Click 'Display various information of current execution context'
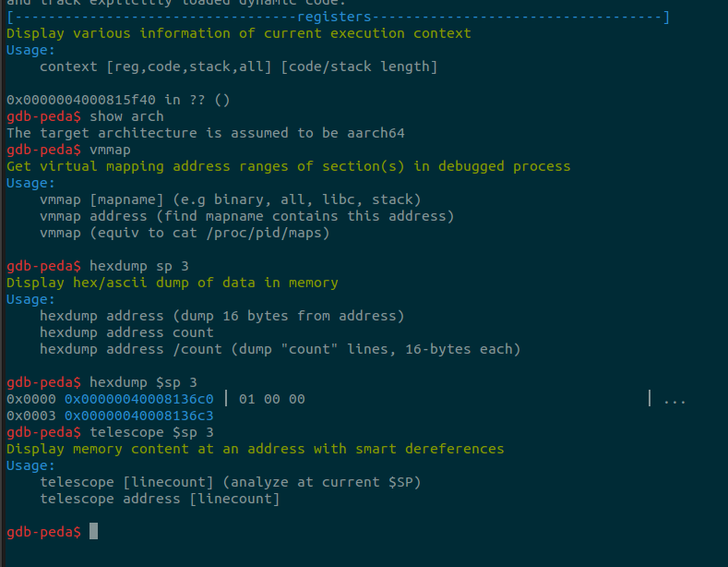Viewport: 728px width, 567px height. [238, 33]
